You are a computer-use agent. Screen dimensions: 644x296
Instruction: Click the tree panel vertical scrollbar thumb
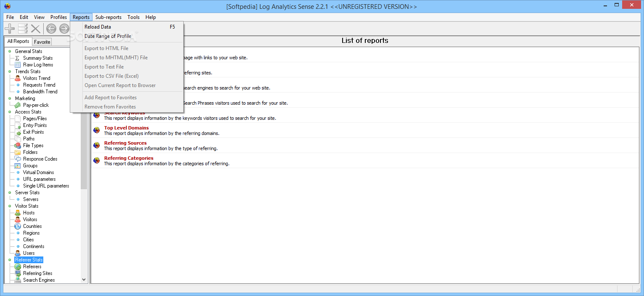(84, 122)
